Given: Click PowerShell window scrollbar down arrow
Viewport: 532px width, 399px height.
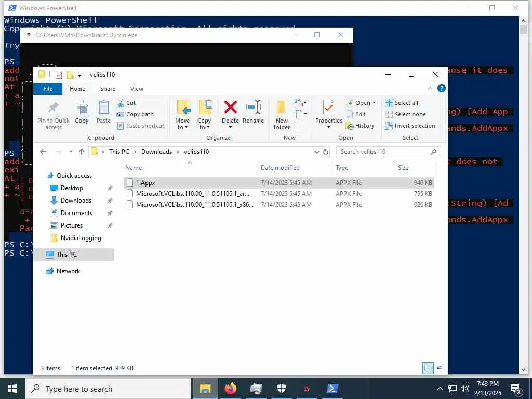Looking at the screenshot, I should coord(523,370).
